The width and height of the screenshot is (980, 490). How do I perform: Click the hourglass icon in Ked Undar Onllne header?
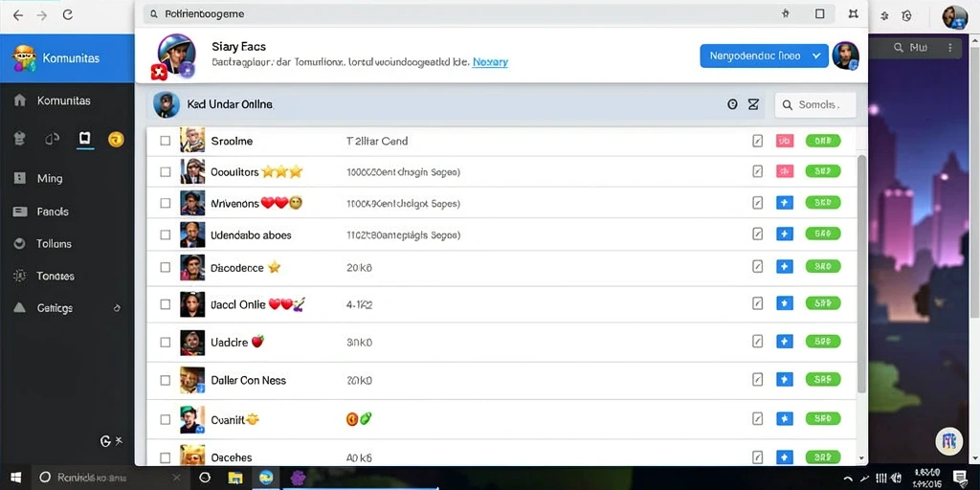click(754, 104)
